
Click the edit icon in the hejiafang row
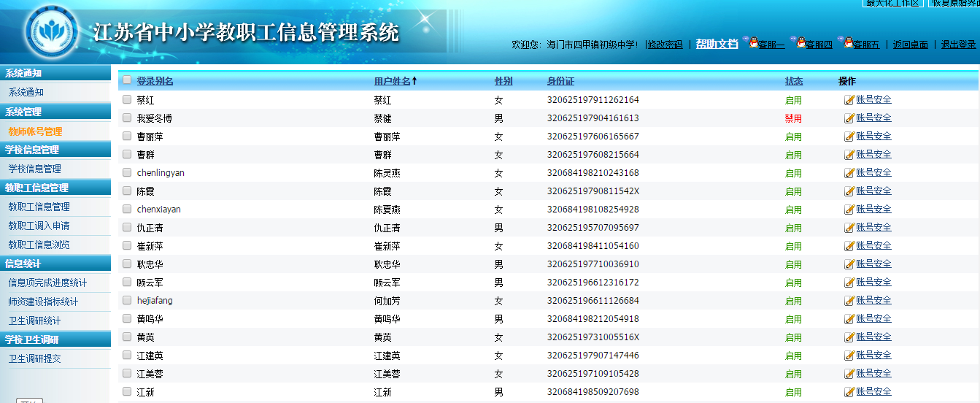(x=849, y=301)
